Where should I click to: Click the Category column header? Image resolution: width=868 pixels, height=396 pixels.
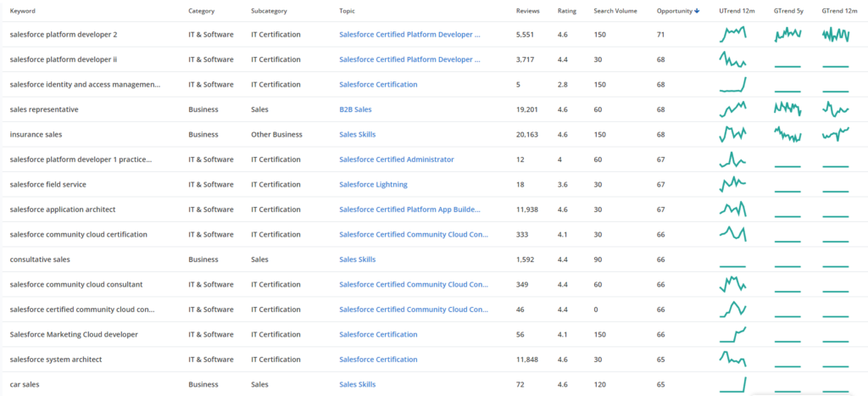pos(201,11)
